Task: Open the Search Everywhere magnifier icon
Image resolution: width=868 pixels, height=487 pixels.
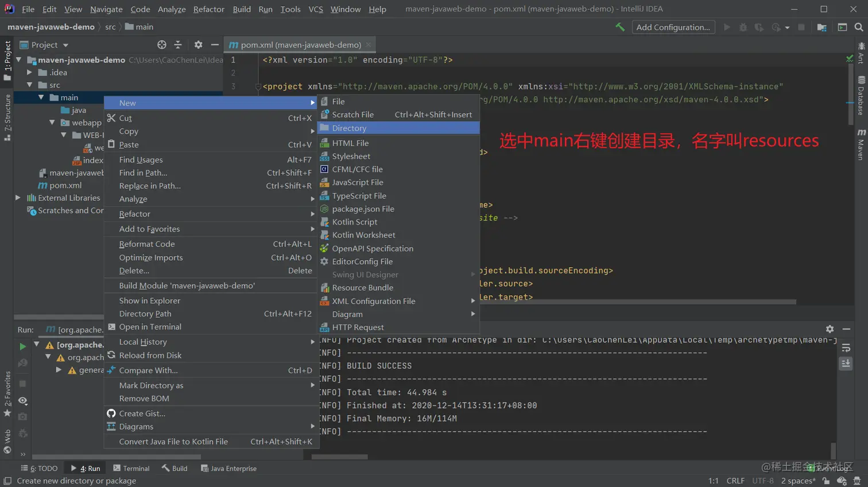Action: pyautogui.click(x=859, y=27)
